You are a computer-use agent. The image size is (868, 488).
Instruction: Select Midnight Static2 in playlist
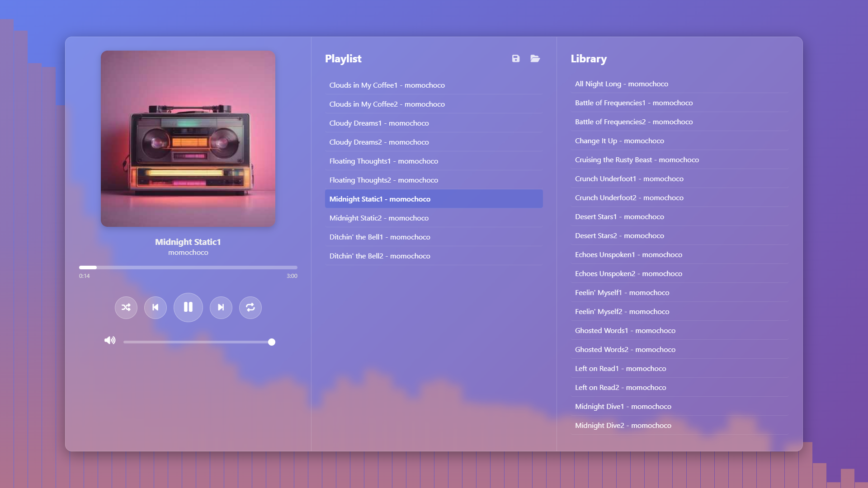pyautogui.click(x=379, y=218)
